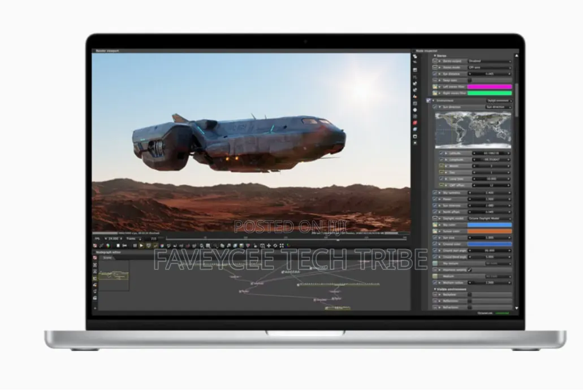Click the red icon in Node inspector strip
The height and width of the screenshot is (392, 583).
tap(415, 123)
